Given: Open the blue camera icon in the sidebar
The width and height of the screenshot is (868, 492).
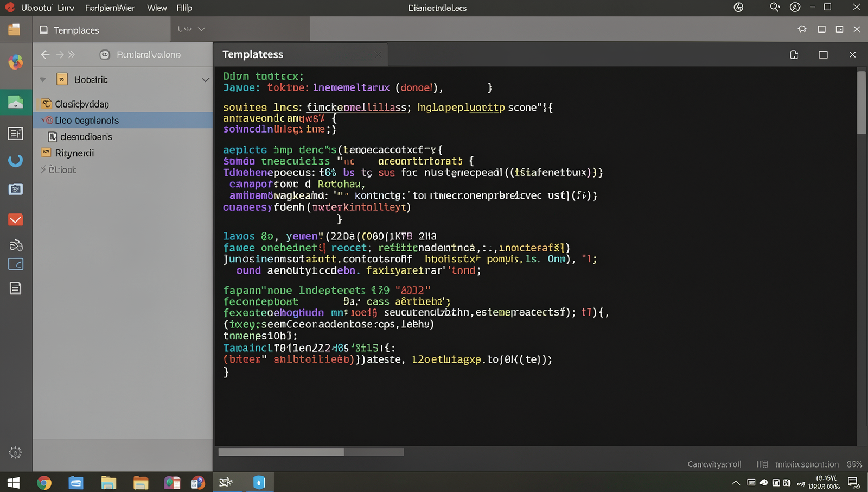Looking at the screenshot, I should pos(16,189).
